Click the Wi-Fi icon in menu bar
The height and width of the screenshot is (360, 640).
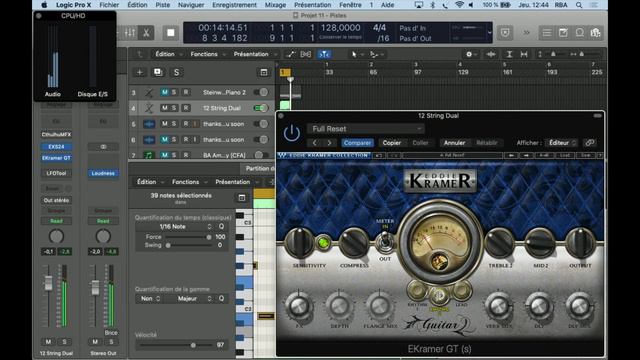pos(459,5)
